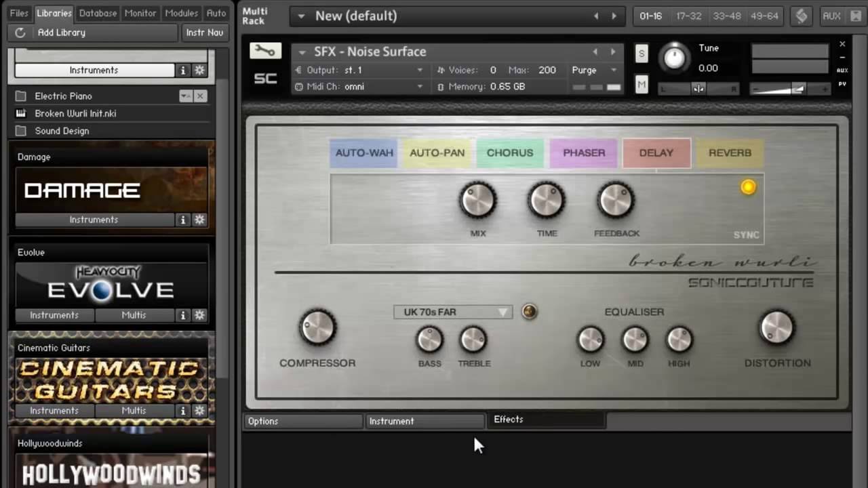
Task: Open the Multi Rack preset dropdown
Action: pyautogui.click(x=301, y=16)
